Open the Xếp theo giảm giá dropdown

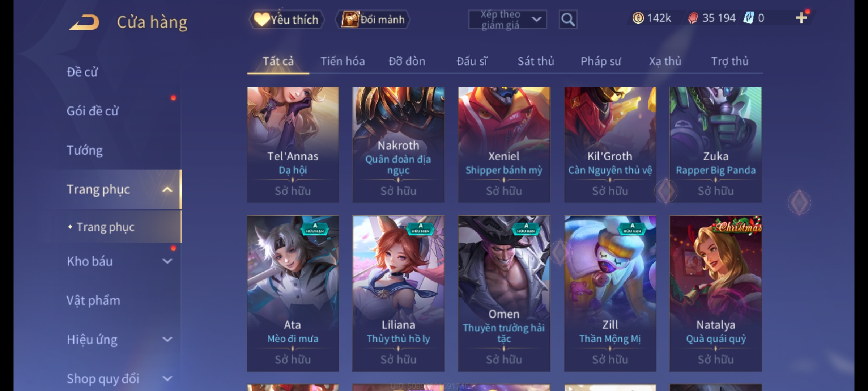[x=507, y=20]
